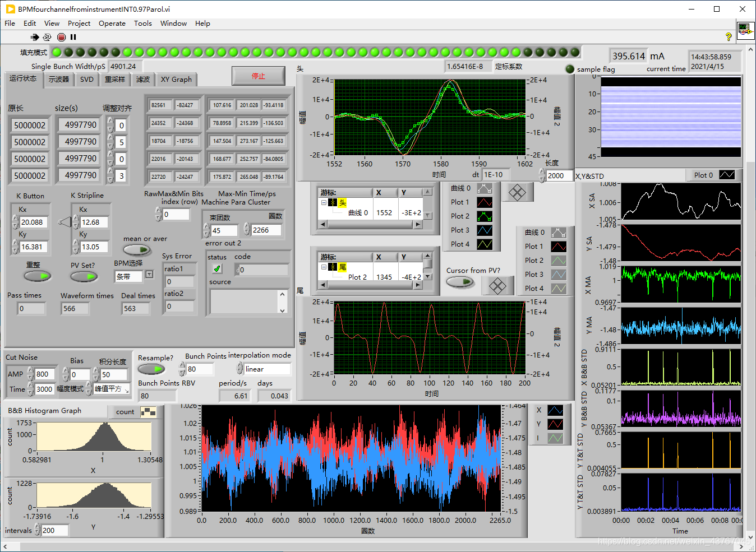Screen dimensions: 756x552
Task: Toggle the Cursor from PV? switch
Action: (x=460, y=281)
